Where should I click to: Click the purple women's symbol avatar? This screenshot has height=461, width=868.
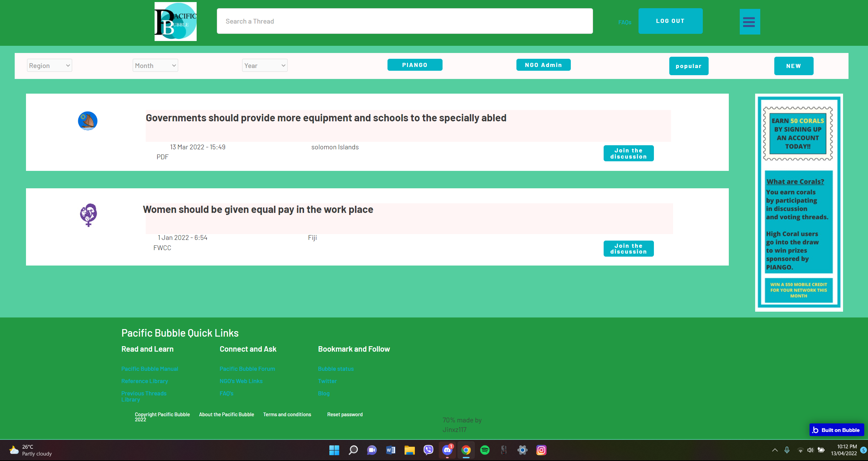[89, 215]
